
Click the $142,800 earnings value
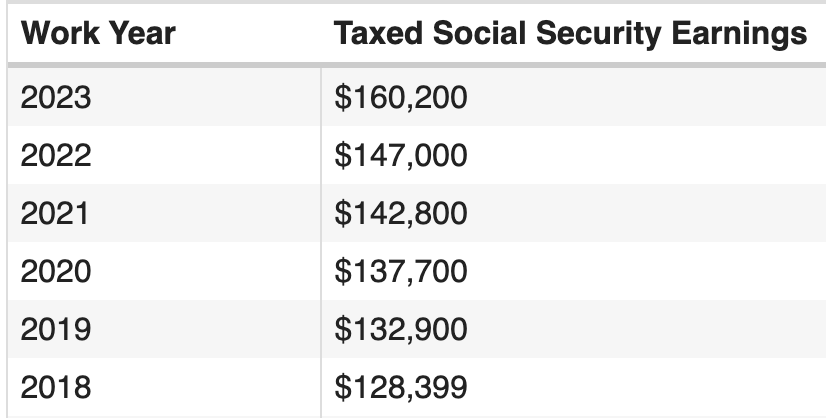point(401,213)
